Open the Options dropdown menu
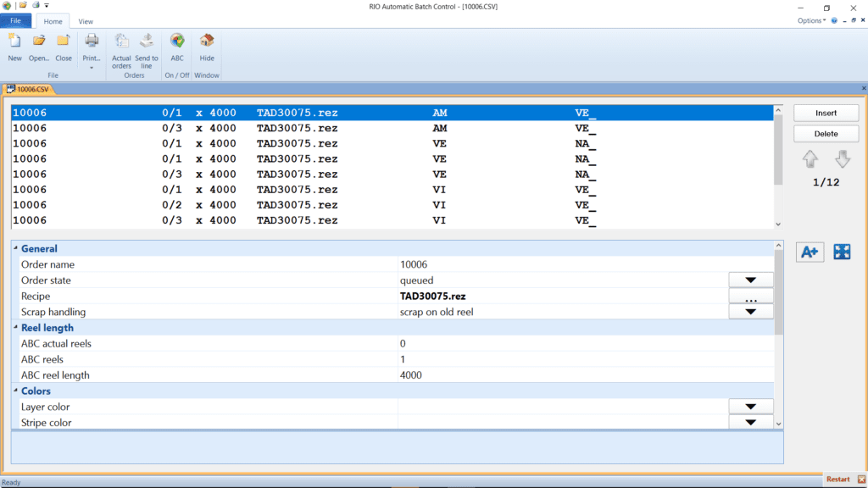The width and height of the screenshot is (868, 488). 811,20
